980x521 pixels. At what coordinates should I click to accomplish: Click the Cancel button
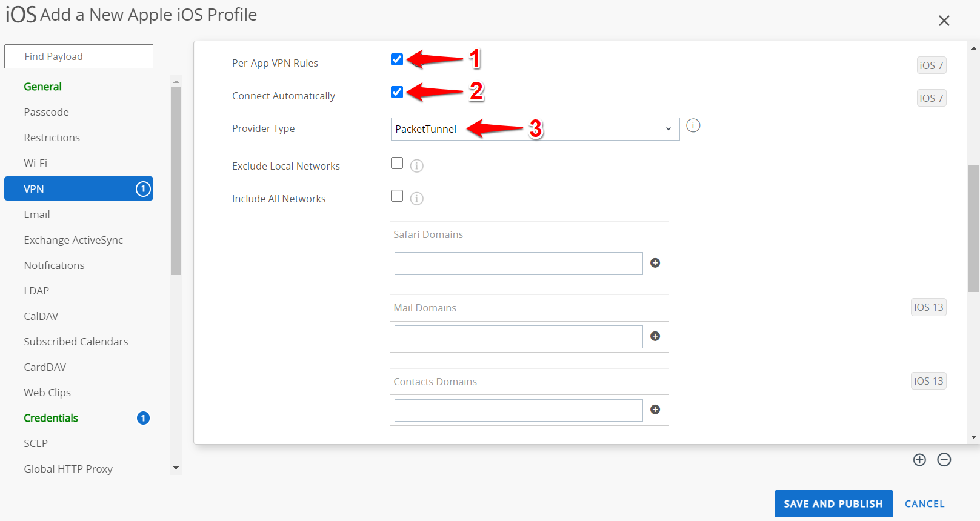924,503
